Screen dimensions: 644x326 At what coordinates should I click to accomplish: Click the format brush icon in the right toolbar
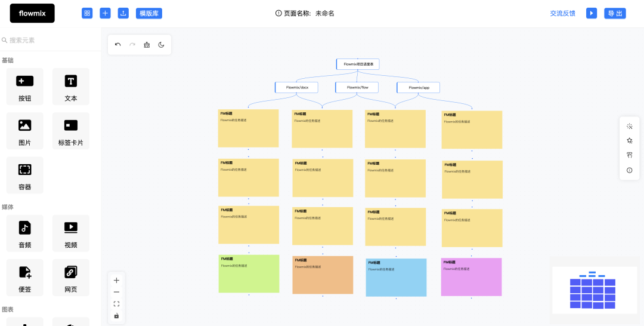coord(629,155)
